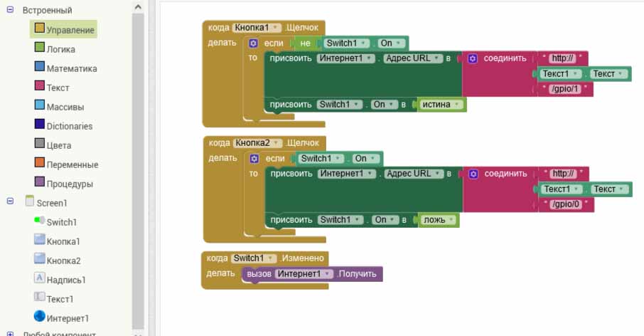The image size is (644, 336).
Task: Click the Логика green color swatch
Action: [40, 48]
